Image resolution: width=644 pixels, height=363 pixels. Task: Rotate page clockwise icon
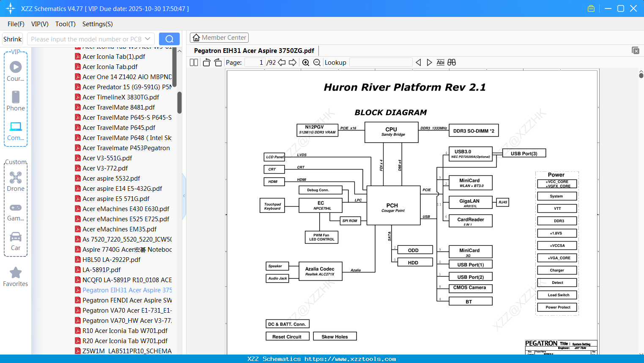tap(218, 63)
